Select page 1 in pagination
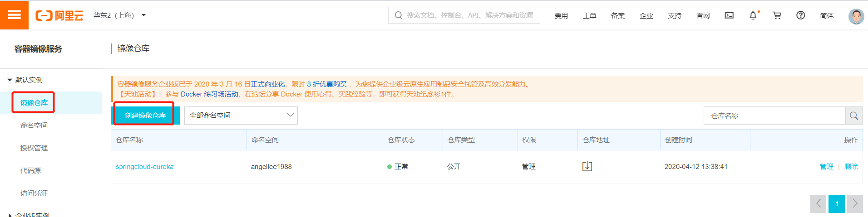Image resolution: width=868 pixels, height=217 pixels. click(x=837, y=204)
